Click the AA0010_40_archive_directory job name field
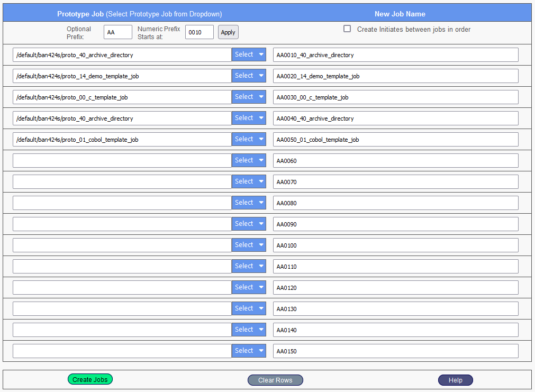Screen dimensions: 535x392 (x=395, y=55)
